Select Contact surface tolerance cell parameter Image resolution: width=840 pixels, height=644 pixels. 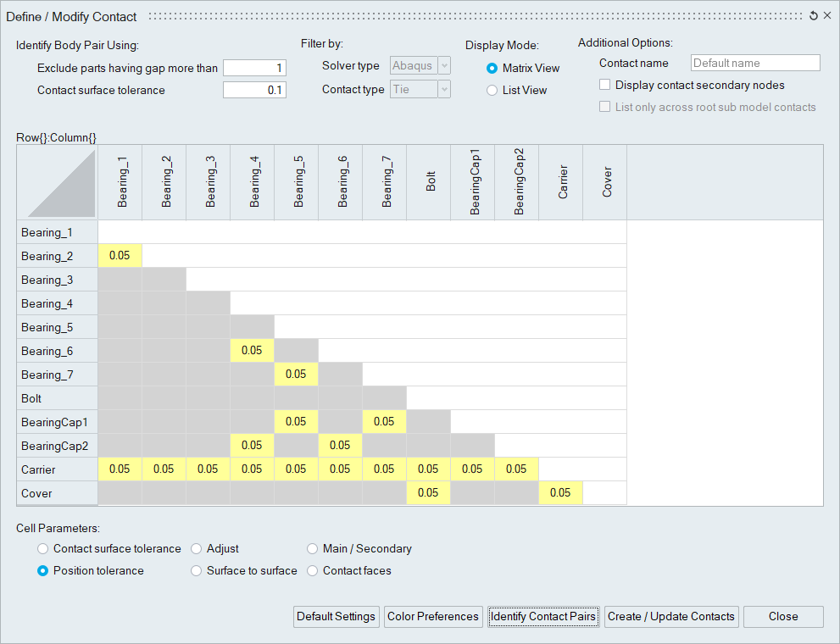click(43, 549)
